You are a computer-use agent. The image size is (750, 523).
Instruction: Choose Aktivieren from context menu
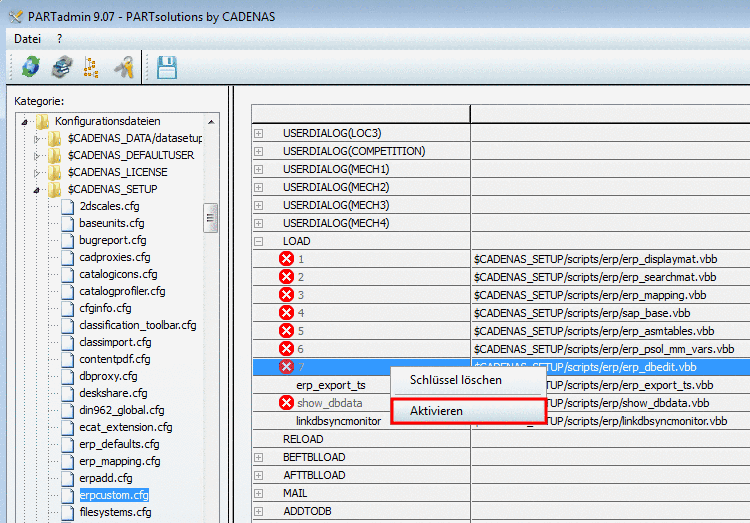pos(469,411)
